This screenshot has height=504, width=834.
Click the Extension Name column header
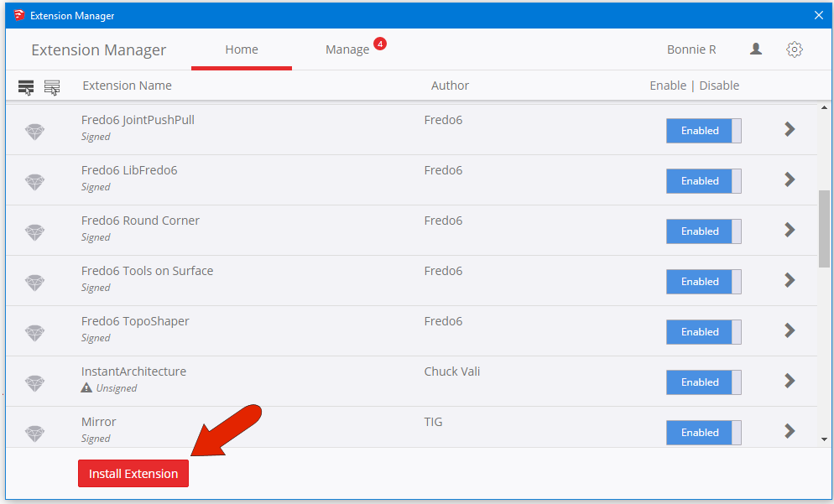pos(128,86)
